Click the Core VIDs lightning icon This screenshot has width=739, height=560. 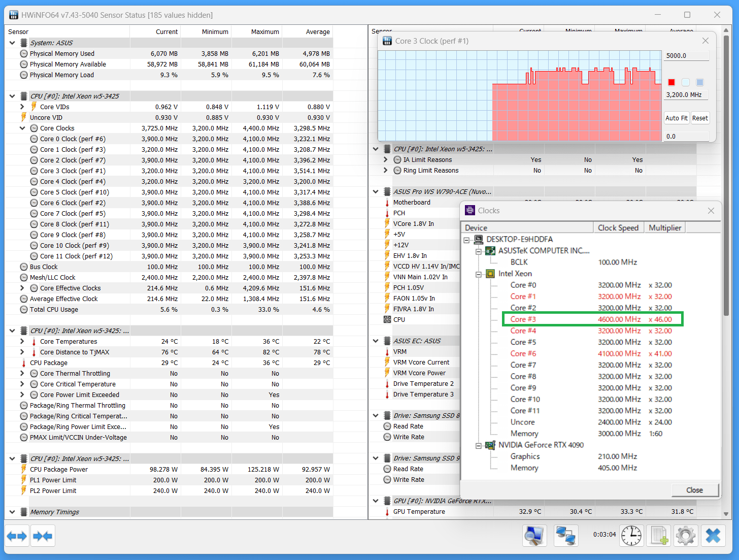tap(34, 107)
